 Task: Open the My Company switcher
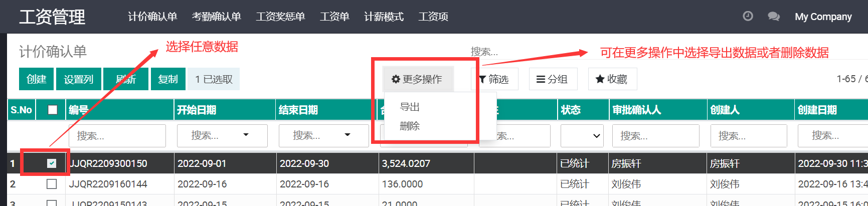pyautogui.click(x=823, y=17)
